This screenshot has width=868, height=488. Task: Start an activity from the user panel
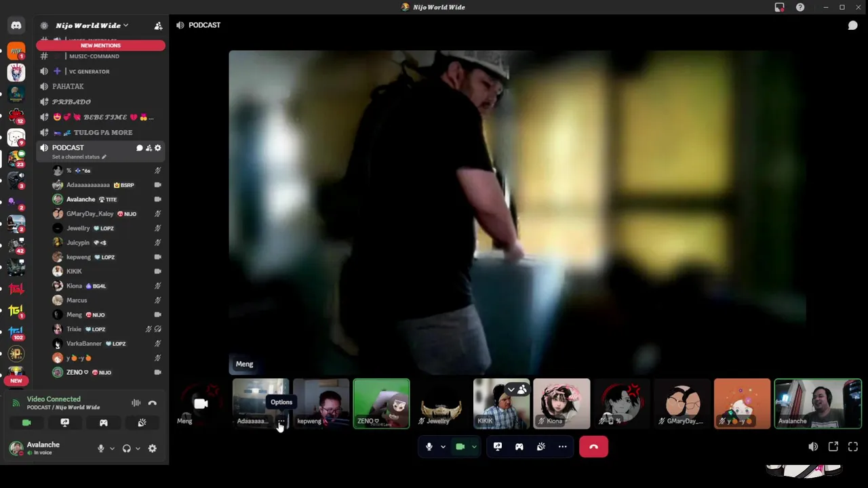click(x=104, y=422)
